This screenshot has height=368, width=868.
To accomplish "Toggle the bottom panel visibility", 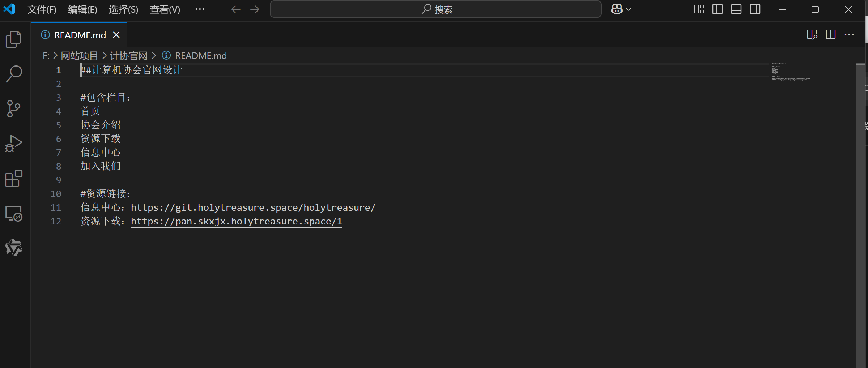I will click(x=736, y=9).
